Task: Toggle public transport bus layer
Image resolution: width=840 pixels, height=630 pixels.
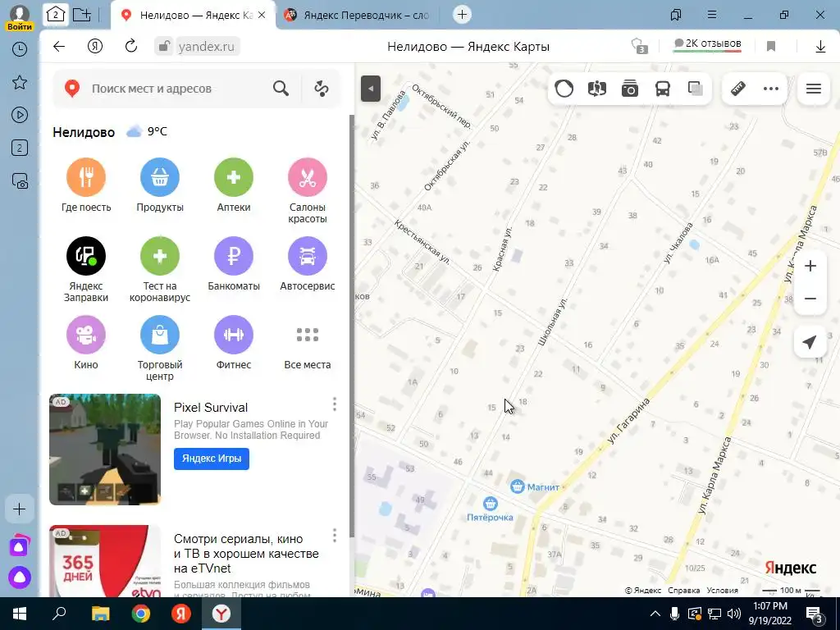Action: click(663, 89)
